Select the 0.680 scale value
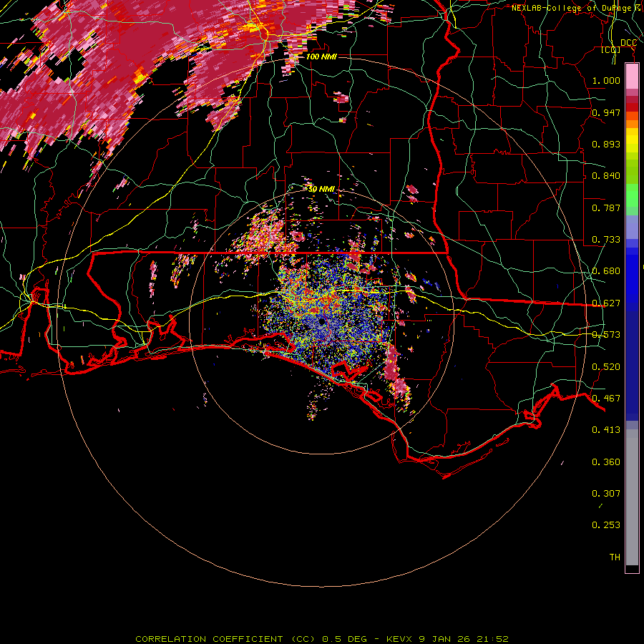644x644 pixels. pos(606,271)
